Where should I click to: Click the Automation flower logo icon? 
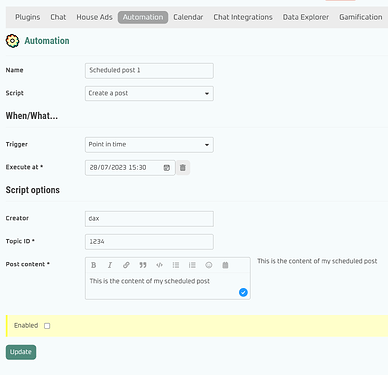[12, 41]
